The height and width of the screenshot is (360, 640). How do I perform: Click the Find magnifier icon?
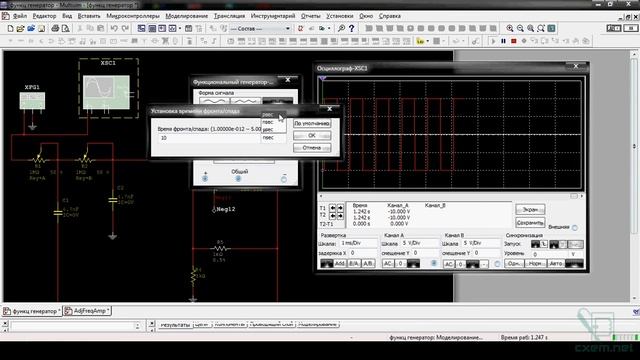pyautogui.click(x=341, y=29)
